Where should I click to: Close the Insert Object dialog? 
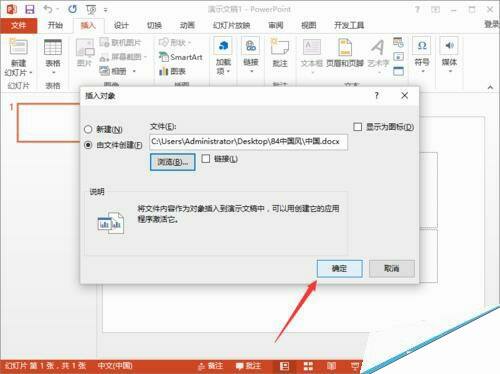[404, 96]
